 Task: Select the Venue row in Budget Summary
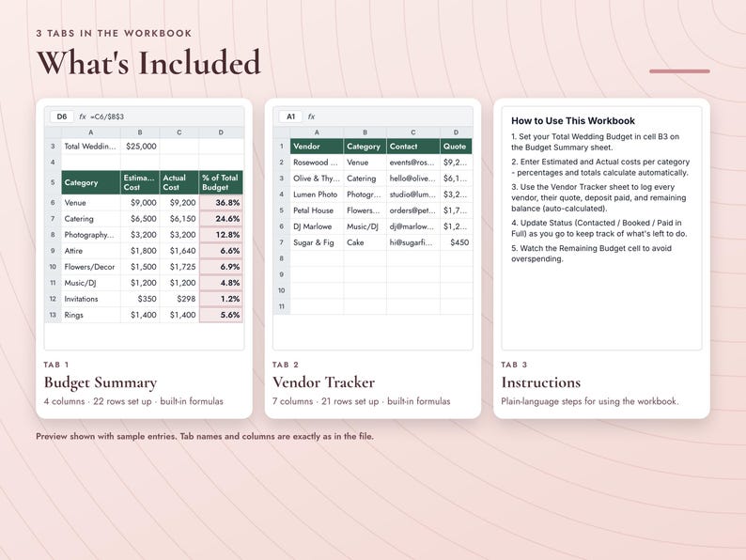pyautogui.click(x=144, y=203)
